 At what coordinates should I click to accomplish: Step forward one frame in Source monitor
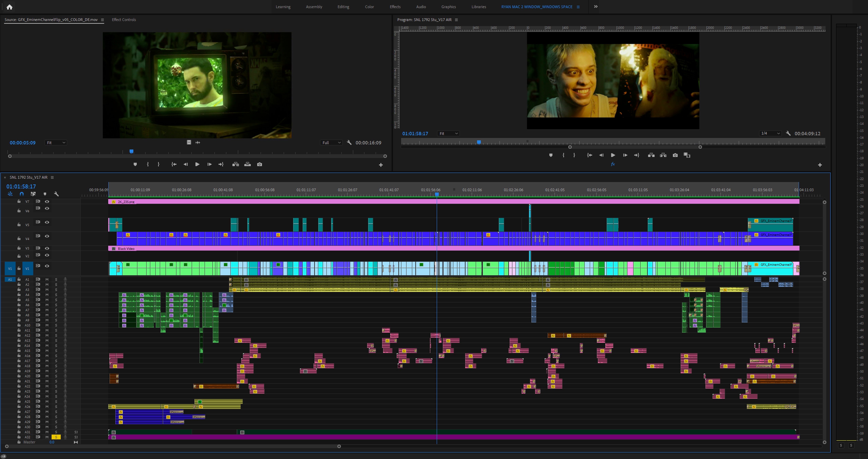209,164
